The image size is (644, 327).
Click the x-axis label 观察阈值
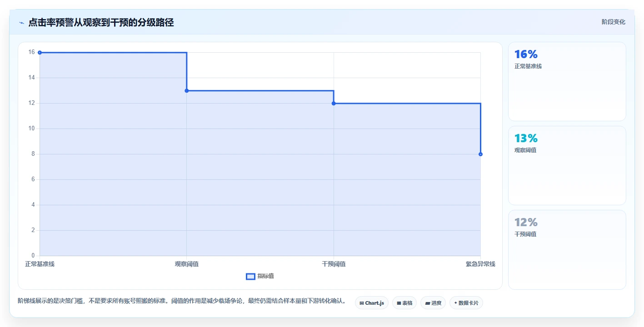[x=187, y=264]
